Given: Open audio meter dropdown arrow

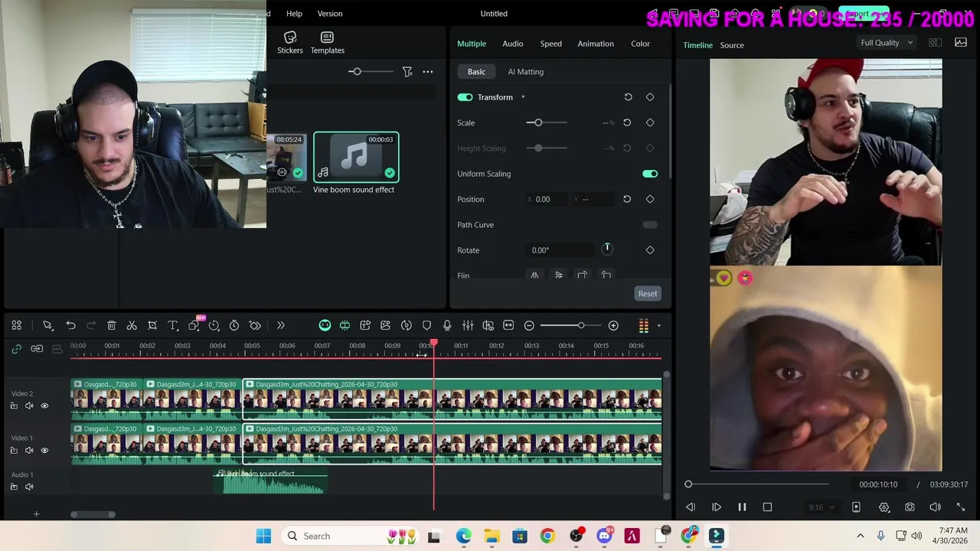Looking at the screenshot, I should (x=658, y=326).
